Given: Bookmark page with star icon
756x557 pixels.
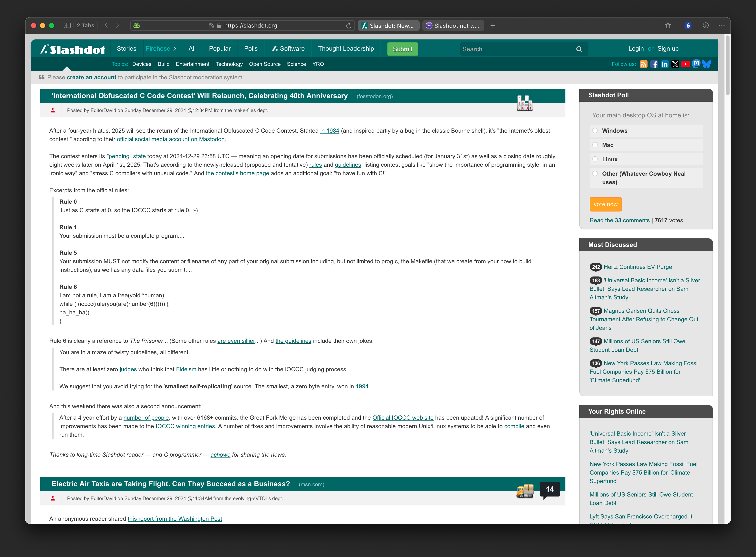Looking at the screenshot, I should (668, 26).
